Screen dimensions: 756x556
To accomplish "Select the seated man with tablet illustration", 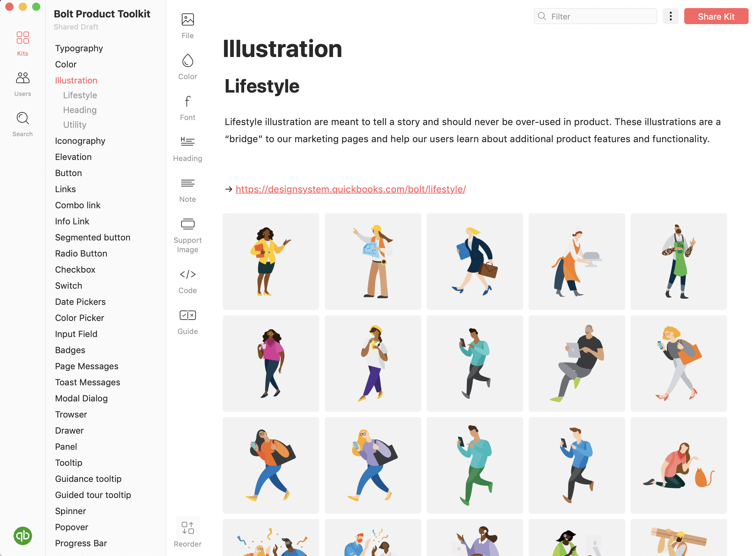I will tap(577, 364).
